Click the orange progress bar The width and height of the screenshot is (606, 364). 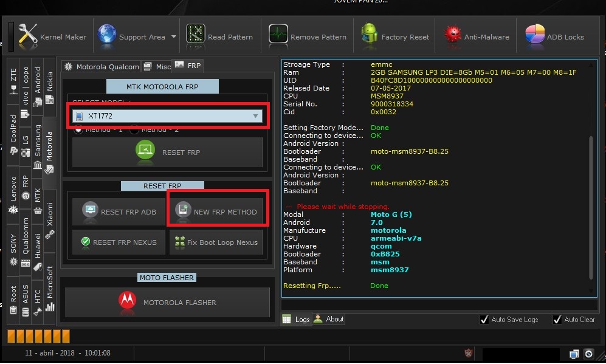click(39, 336)
